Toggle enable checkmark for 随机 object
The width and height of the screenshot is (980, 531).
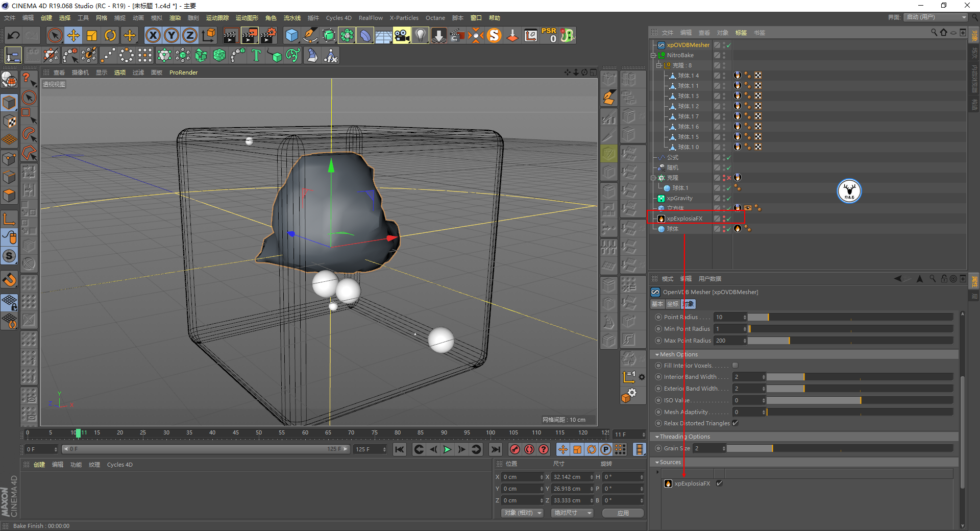click(729, 167)
